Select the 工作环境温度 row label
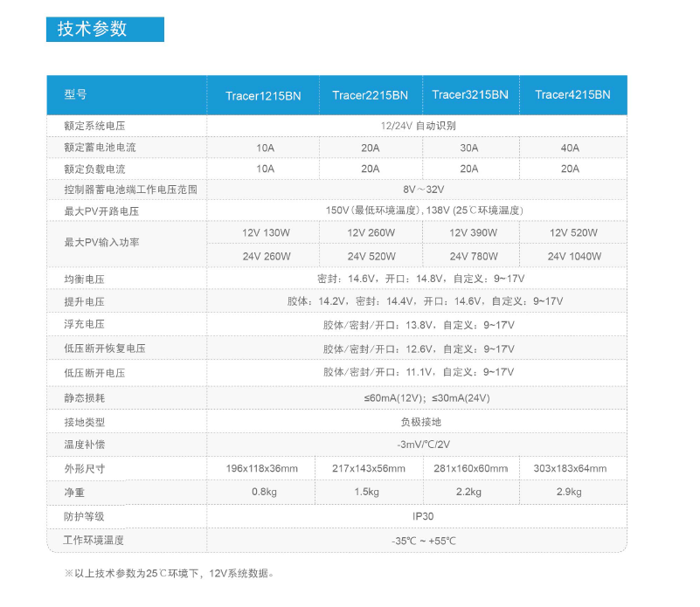 (94, 540)
